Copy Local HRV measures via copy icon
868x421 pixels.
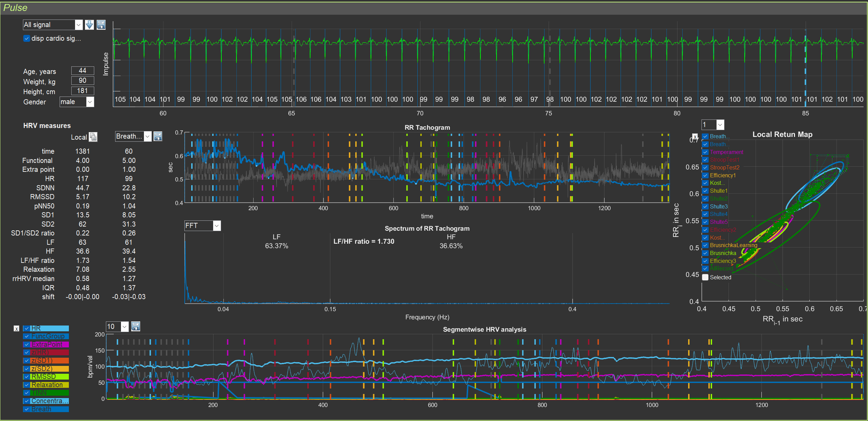click(93, 137)
